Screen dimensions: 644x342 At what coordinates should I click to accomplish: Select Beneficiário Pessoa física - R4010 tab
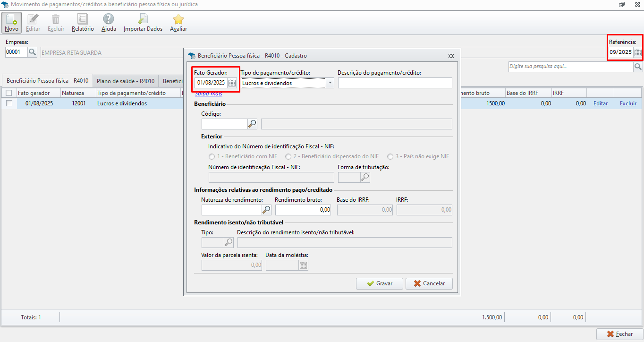tap(47, 81)
